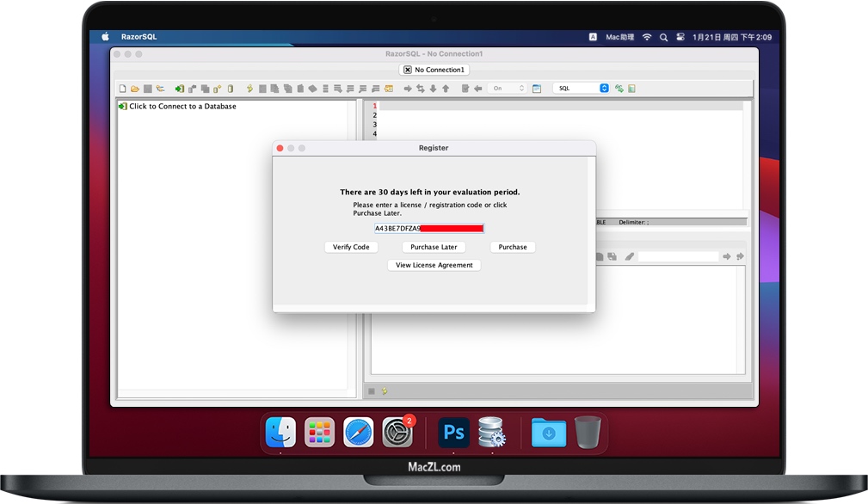Click the New File toolbar icon
Viewport: 868px width, 504px height.
[123, 89]
